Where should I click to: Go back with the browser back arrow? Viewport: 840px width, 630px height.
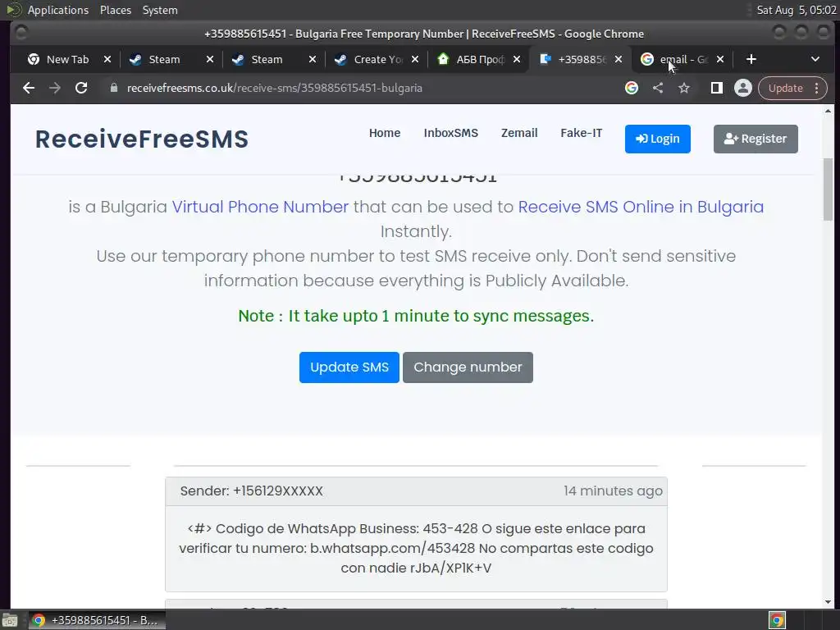pos(29,88)
